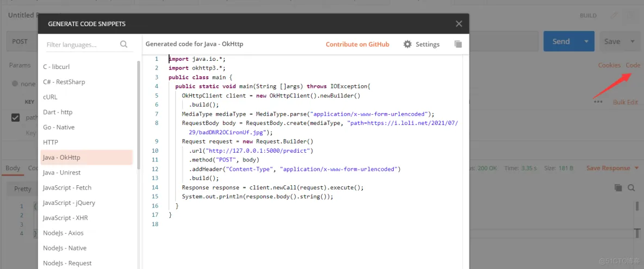This screenshot has width=644, height=269.
Task: Click the Send button
Action: click(x=561, y=41)
